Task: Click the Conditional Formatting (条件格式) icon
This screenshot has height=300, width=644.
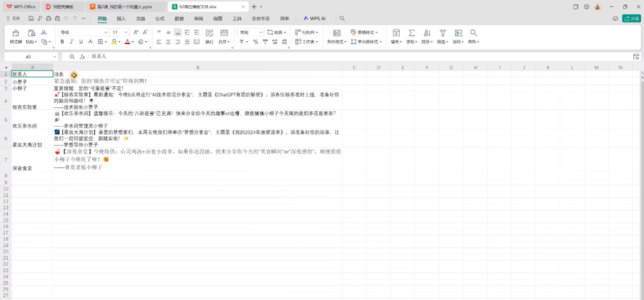Action: point(336,33)
